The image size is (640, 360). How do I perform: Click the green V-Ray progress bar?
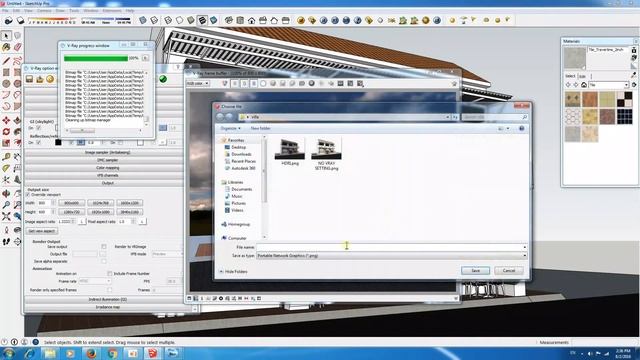96,58
